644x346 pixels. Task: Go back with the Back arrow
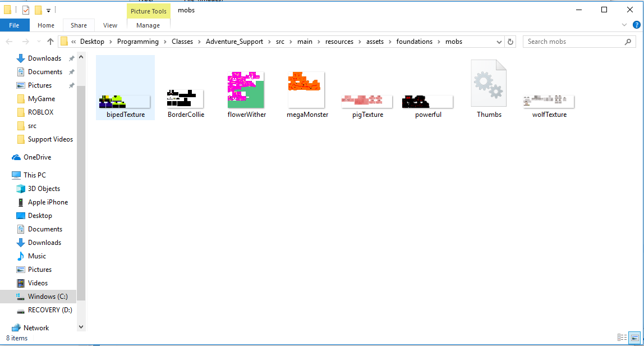[9, 42]
